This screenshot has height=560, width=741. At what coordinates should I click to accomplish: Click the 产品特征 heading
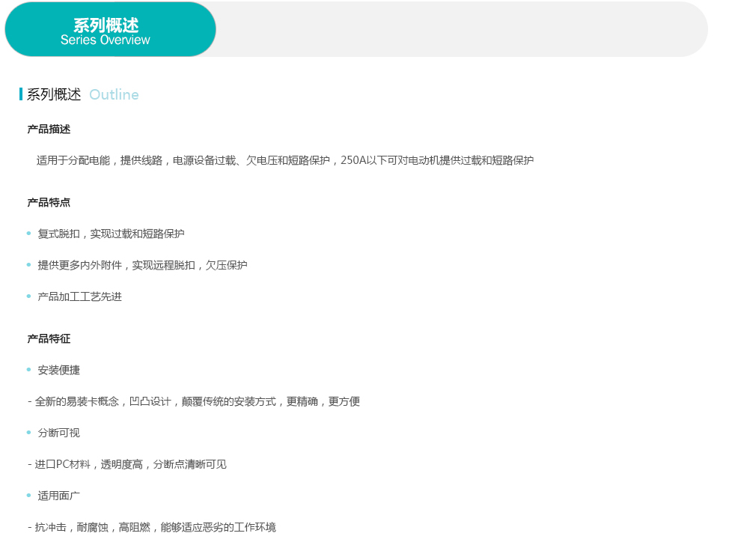click(x=49, y=338)
